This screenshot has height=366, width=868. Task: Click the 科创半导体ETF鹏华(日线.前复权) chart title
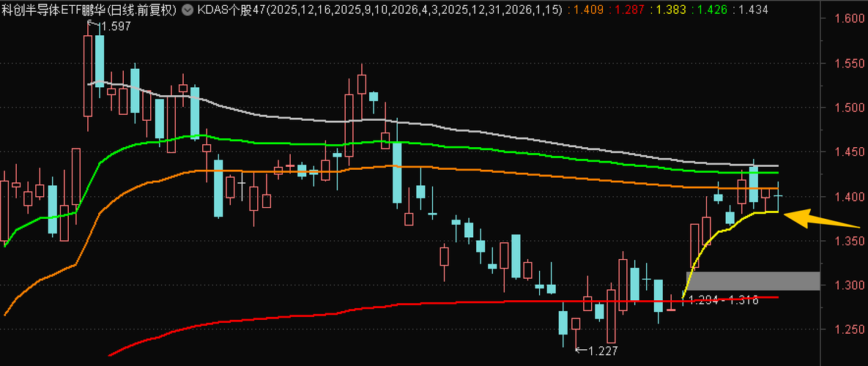tap(90, 10)
